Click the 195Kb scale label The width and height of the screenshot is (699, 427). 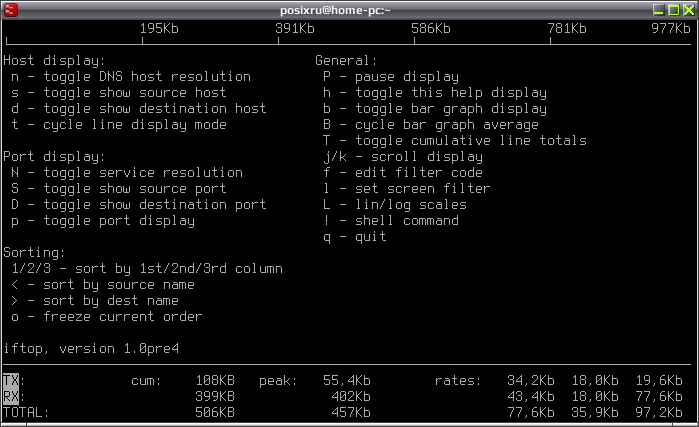(159, 29)
